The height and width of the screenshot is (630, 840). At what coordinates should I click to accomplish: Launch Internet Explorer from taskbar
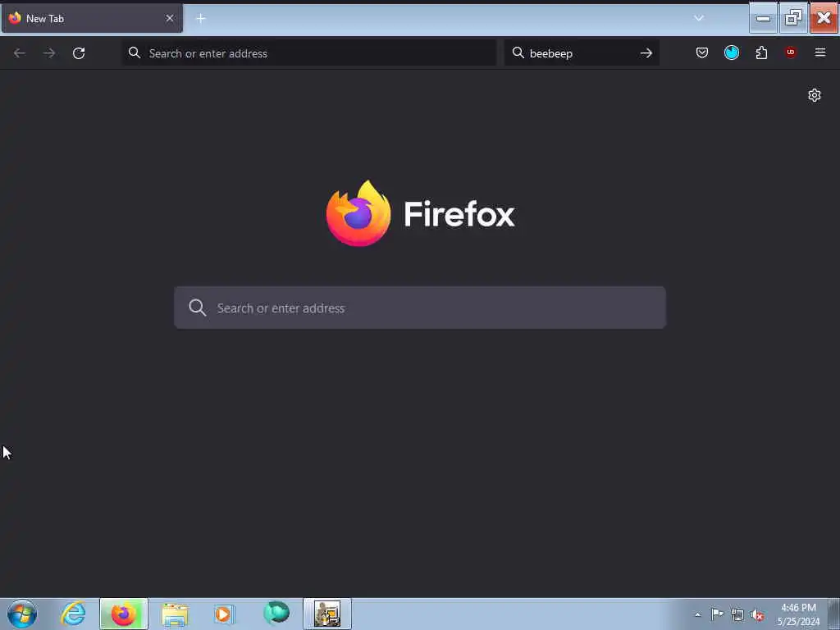(x=73, y=614)
